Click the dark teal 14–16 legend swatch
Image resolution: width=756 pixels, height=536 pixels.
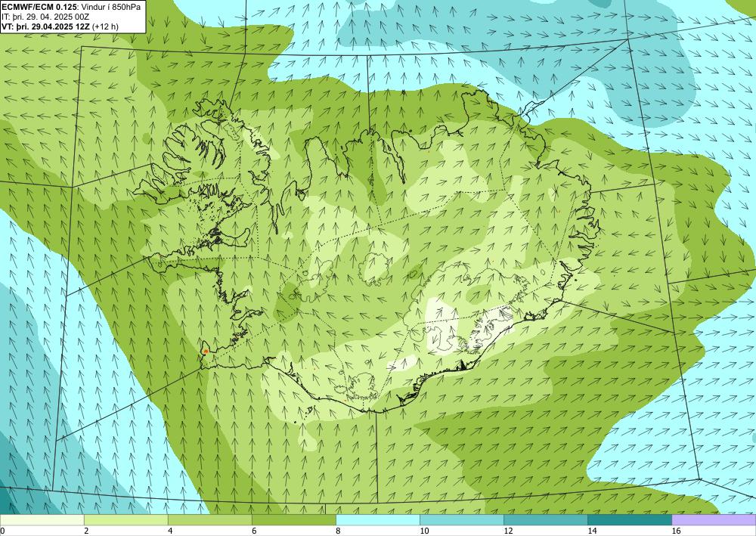[x=629, y=520]
